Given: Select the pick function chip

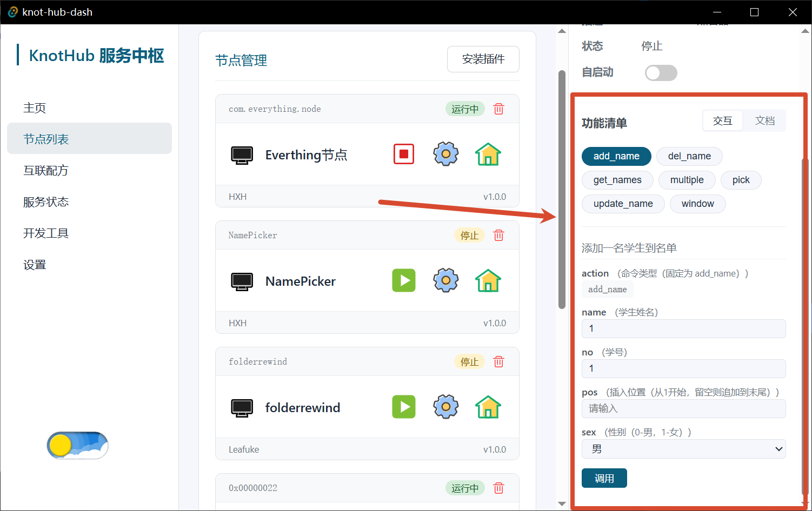Looking at the screenshot, I should [741, 180].
